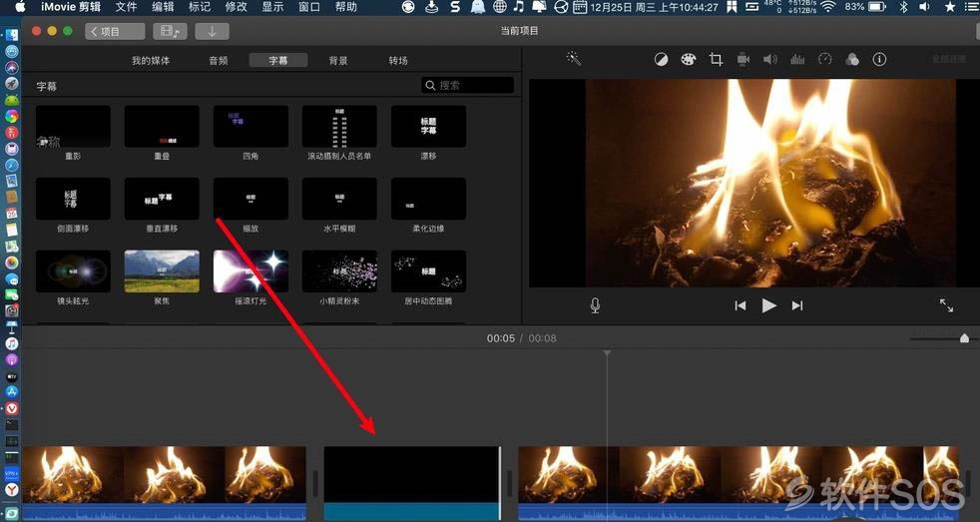980x522 pixels.
Task: Select the 水平模糊 title thumbnail
Action: tap(339, 199)
